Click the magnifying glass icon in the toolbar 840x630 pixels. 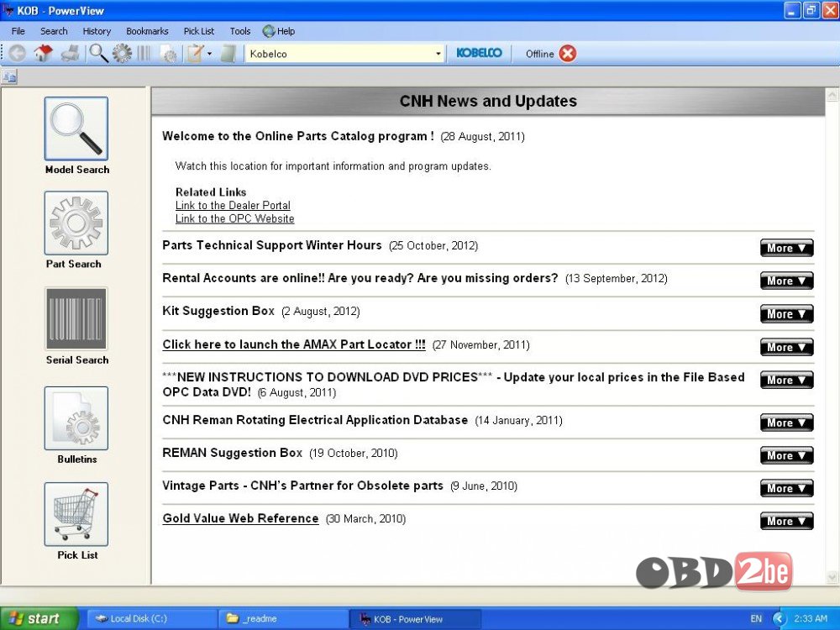click(x=98, y=54)
